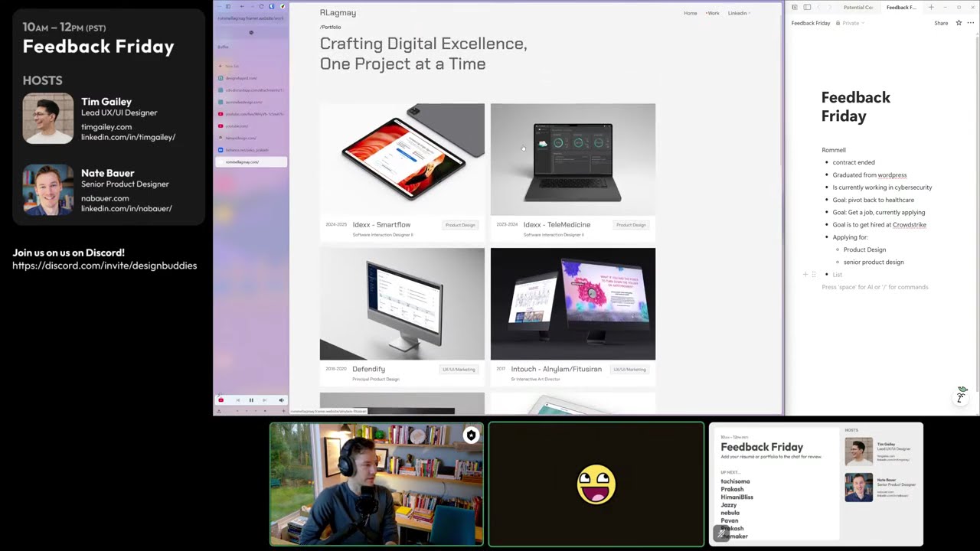Click the Share button in Notion

(941, 23)
